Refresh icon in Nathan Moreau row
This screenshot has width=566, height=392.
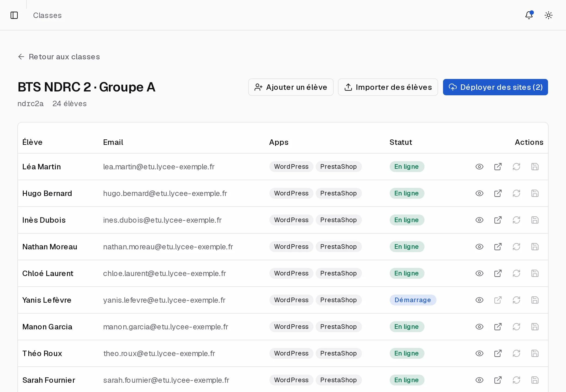tap(516, 247)
